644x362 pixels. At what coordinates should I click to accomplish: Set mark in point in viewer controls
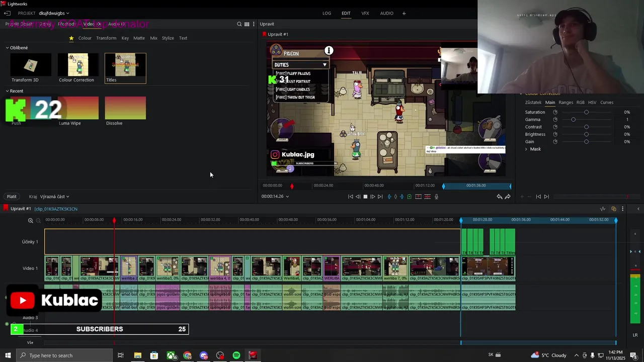point(389,197)
